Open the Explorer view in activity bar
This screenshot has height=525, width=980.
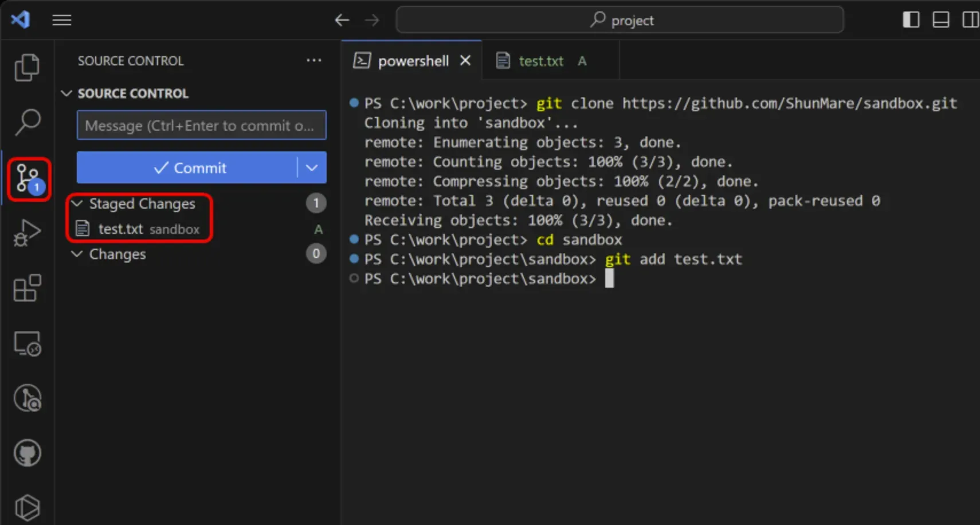click(27, 68)
